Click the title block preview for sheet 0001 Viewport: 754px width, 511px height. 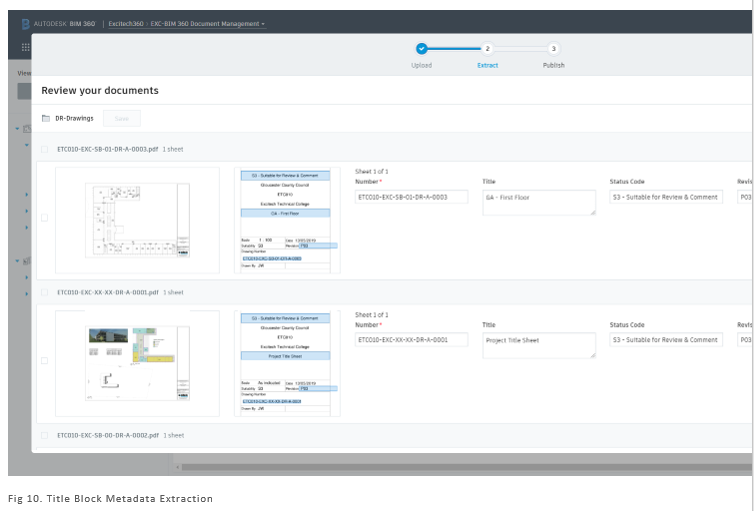tap(287, 363)
